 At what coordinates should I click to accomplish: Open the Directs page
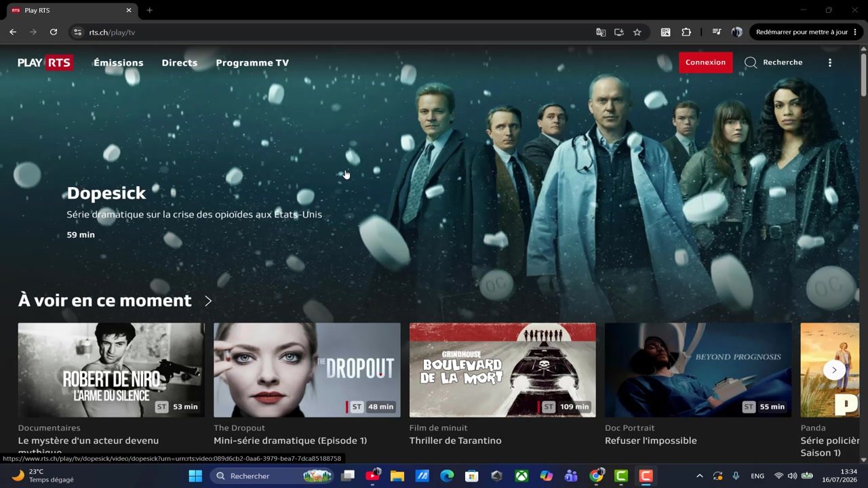180,62
